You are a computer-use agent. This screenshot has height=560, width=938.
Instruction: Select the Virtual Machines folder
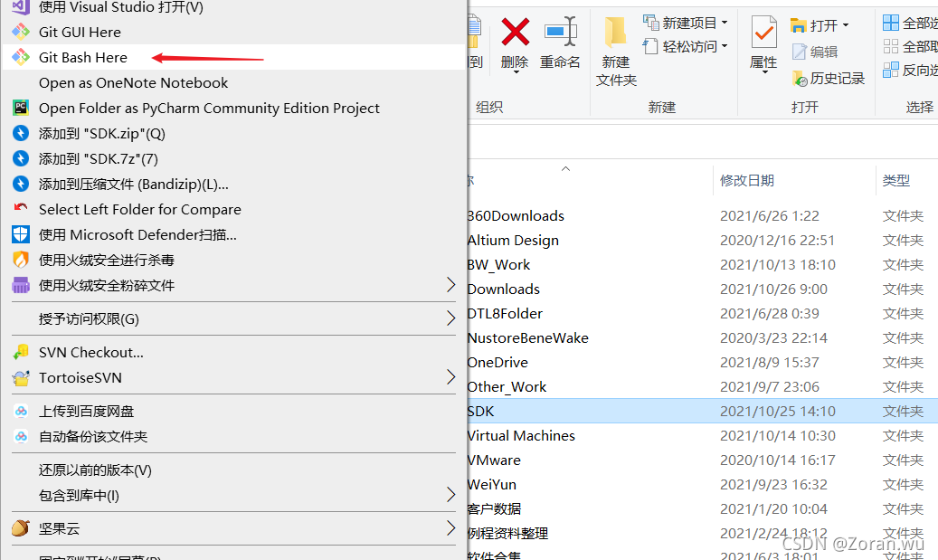(x=521, y=435)
